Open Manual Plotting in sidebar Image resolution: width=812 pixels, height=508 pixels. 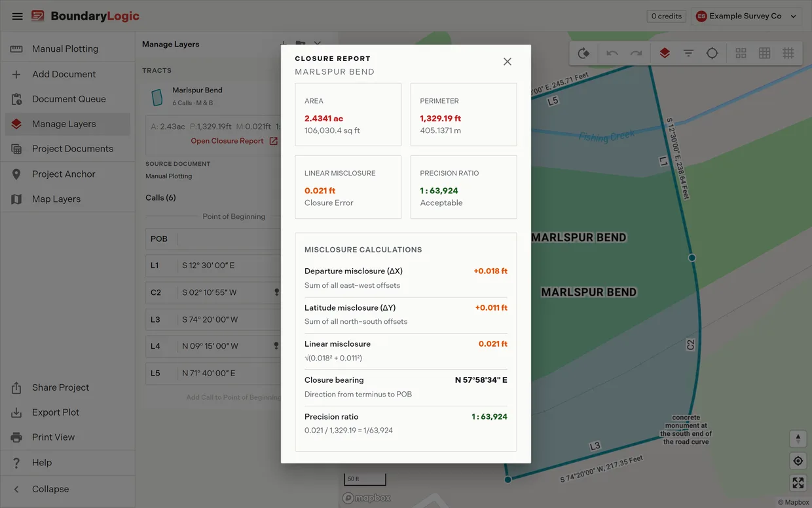67,49
